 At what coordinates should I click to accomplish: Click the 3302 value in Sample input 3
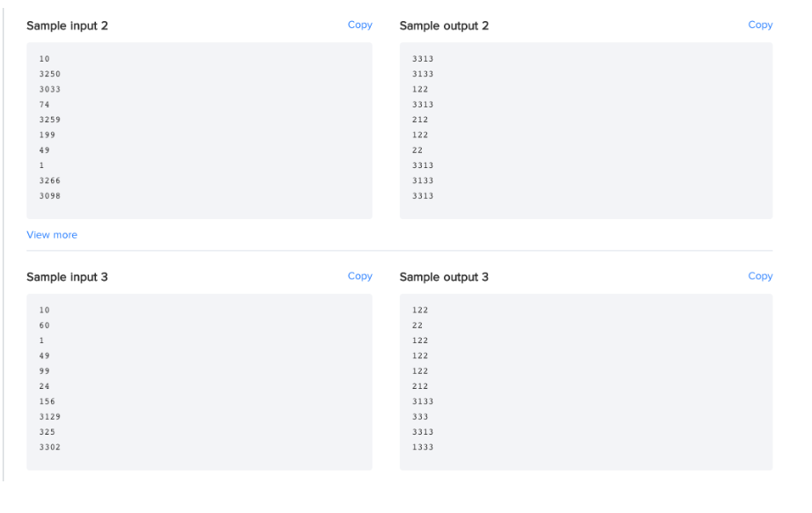point(49,447)
